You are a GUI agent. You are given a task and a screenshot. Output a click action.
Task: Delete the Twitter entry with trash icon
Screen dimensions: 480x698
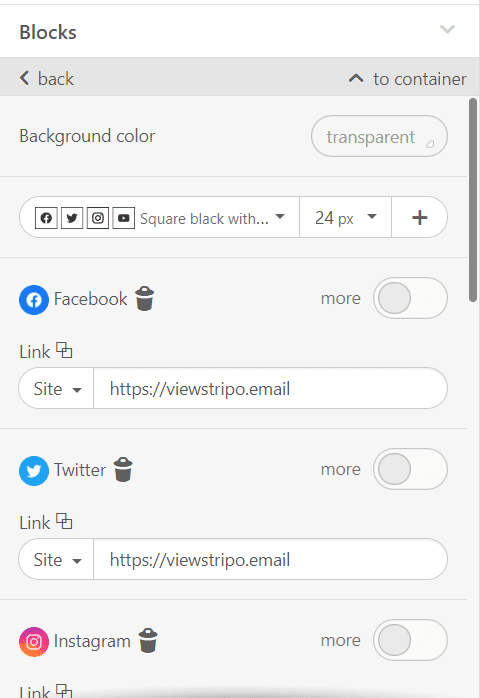(x=123, y=469)
